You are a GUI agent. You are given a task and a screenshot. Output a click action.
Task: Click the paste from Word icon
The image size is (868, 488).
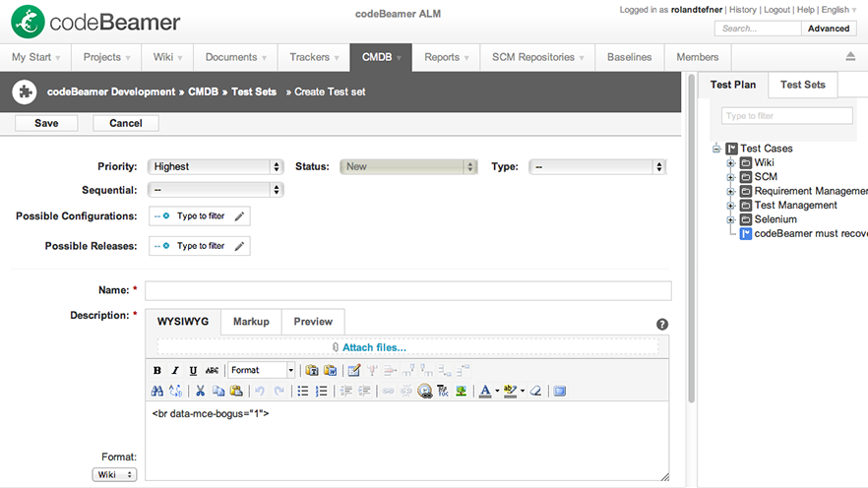pyautogui.click(x=331, y=370)
